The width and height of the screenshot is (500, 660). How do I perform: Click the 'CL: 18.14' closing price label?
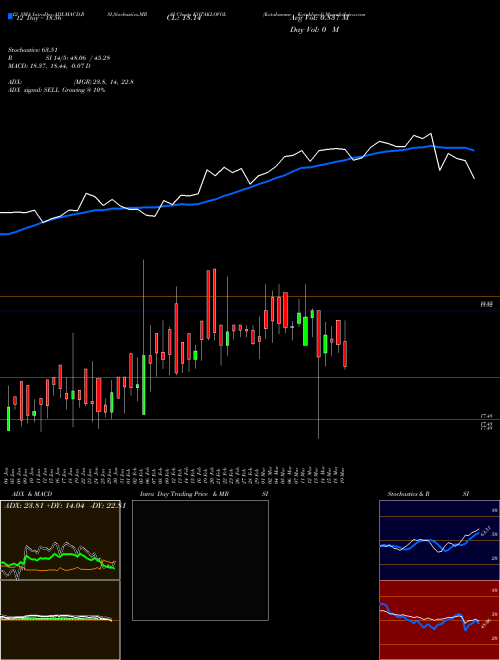coord(184,19)
